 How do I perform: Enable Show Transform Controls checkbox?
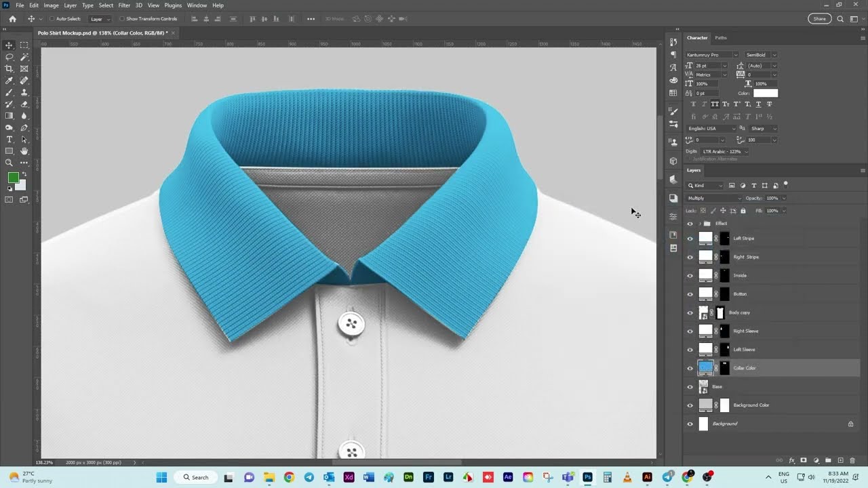[x=122, y=19]
